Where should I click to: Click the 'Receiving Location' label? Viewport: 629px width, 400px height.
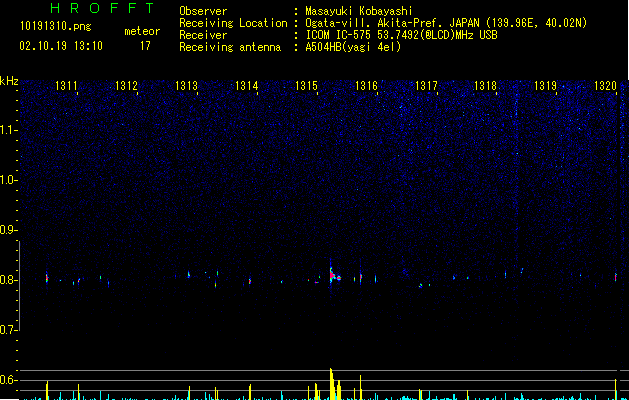[233, 23]
